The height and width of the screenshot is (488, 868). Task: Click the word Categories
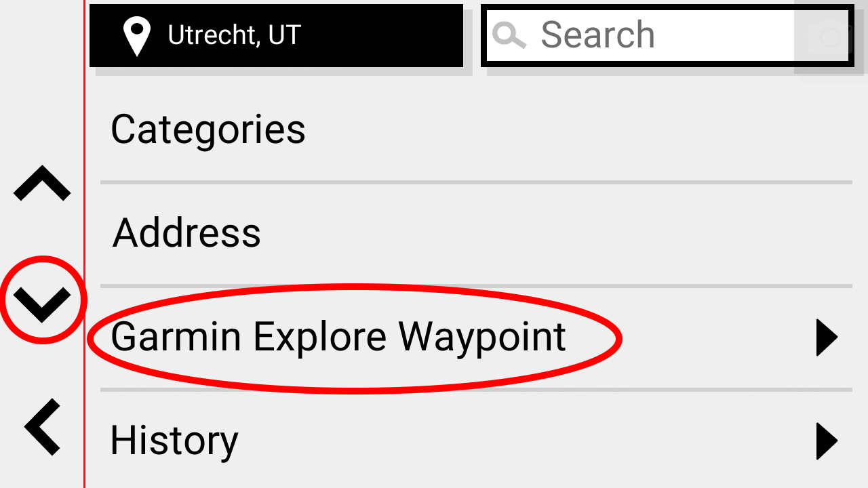(x=208, y=130)
